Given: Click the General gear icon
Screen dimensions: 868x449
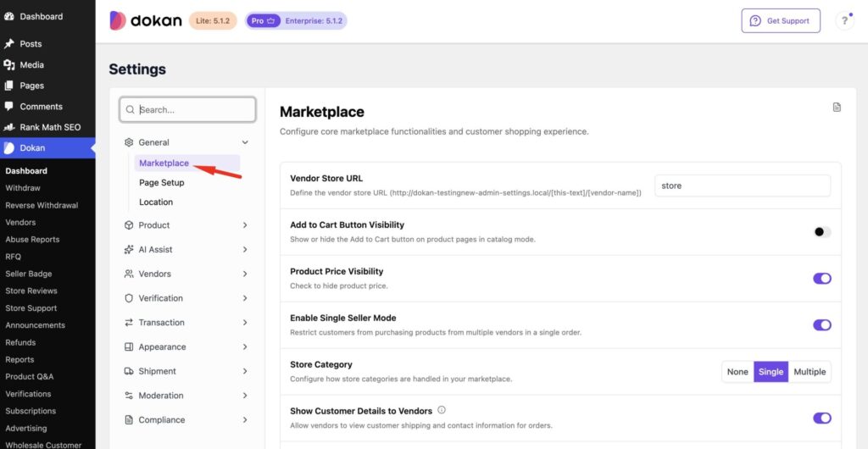Looking at the screenshot, I should 129,142.
